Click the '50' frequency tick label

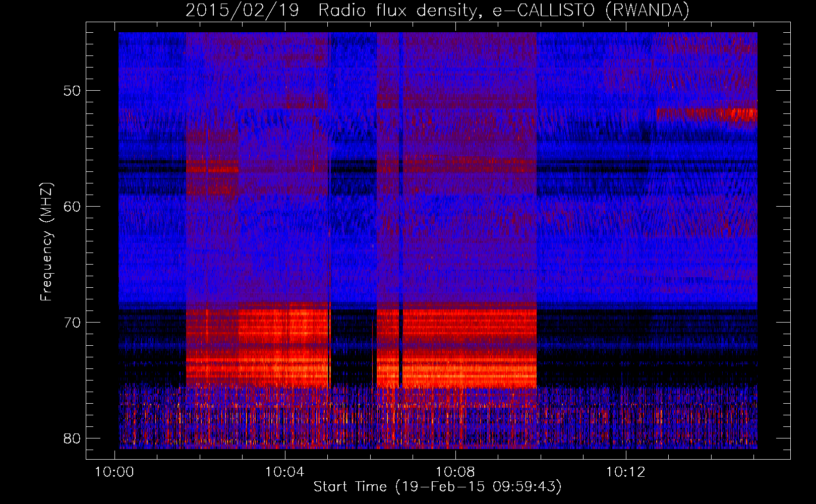pos(73,91)
